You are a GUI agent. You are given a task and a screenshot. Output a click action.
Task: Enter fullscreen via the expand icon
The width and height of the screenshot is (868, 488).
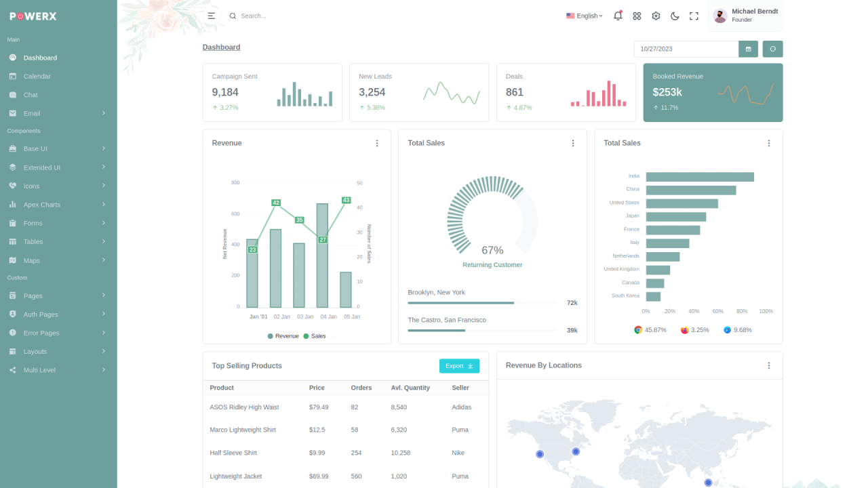[x=694, y=16]
